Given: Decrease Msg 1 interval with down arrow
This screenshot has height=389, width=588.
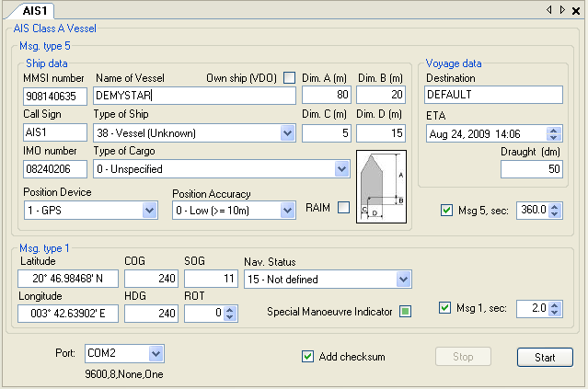Looking at the screenshot, I should (555, 313).
